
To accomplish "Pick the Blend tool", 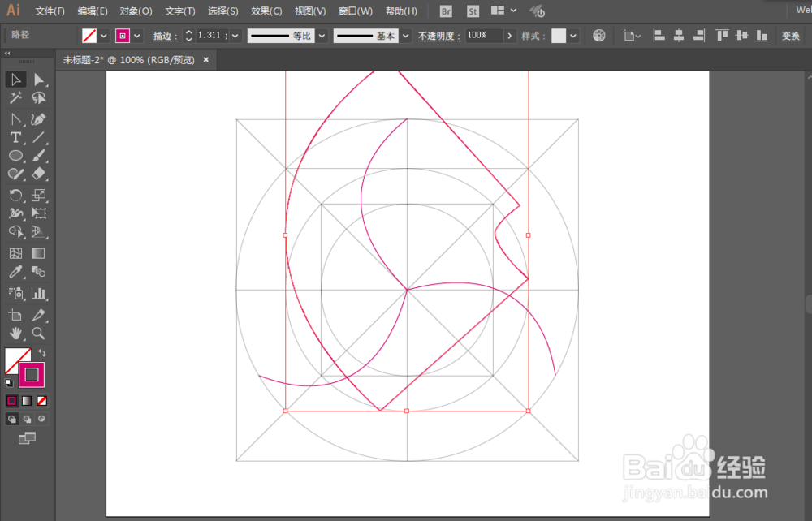I will point(39,271).
